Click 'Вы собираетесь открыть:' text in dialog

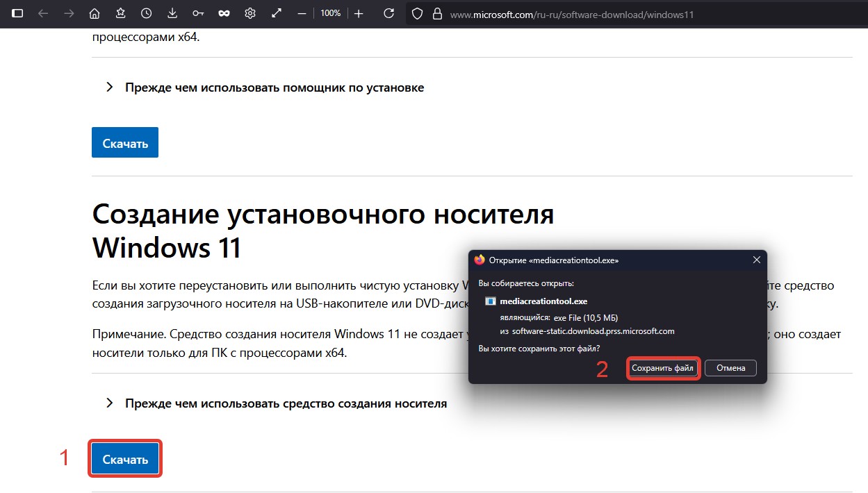tap(526, 283)
